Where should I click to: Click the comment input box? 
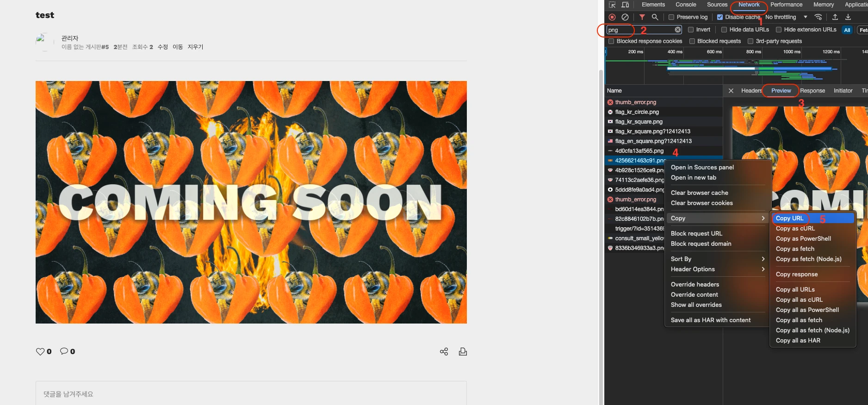tap(251, 393)
